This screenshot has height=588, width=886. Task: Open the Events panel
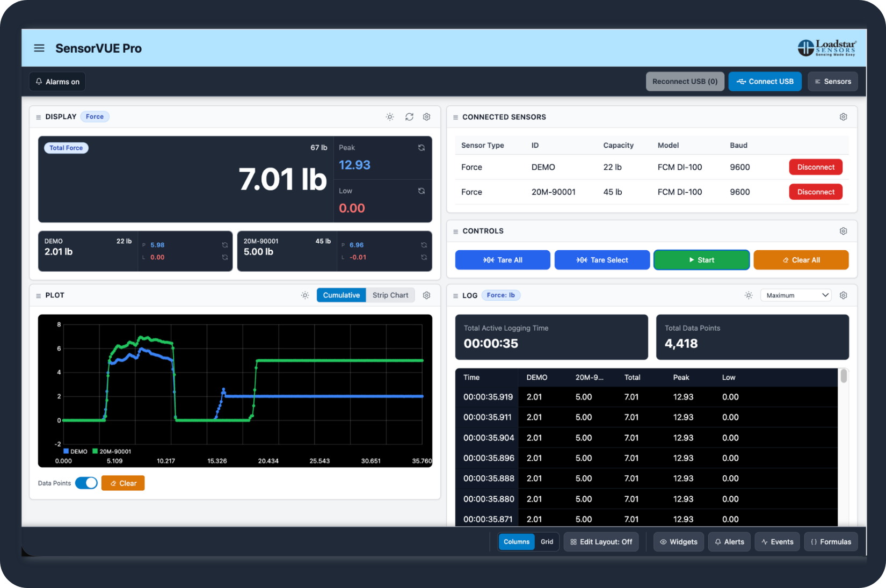pyautogui.click(x=777, y=542)
